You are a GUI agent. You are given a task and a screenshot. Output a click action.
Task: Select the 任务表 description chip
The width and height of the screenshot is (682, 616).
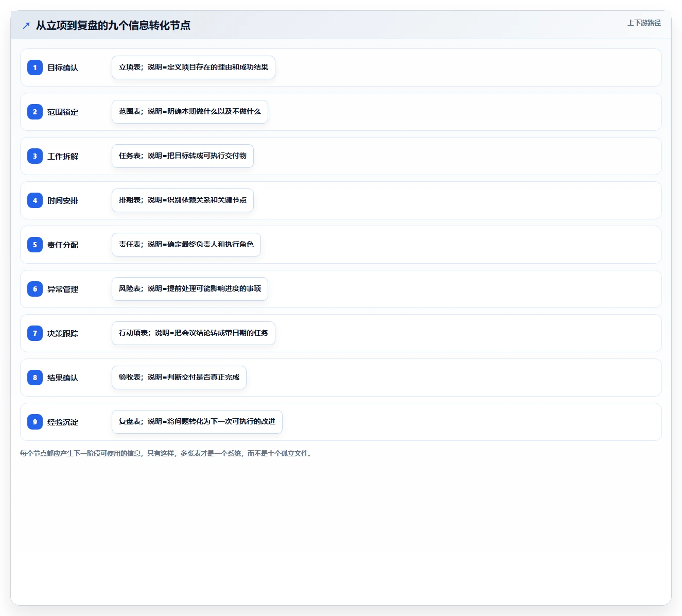pos(183,156)
